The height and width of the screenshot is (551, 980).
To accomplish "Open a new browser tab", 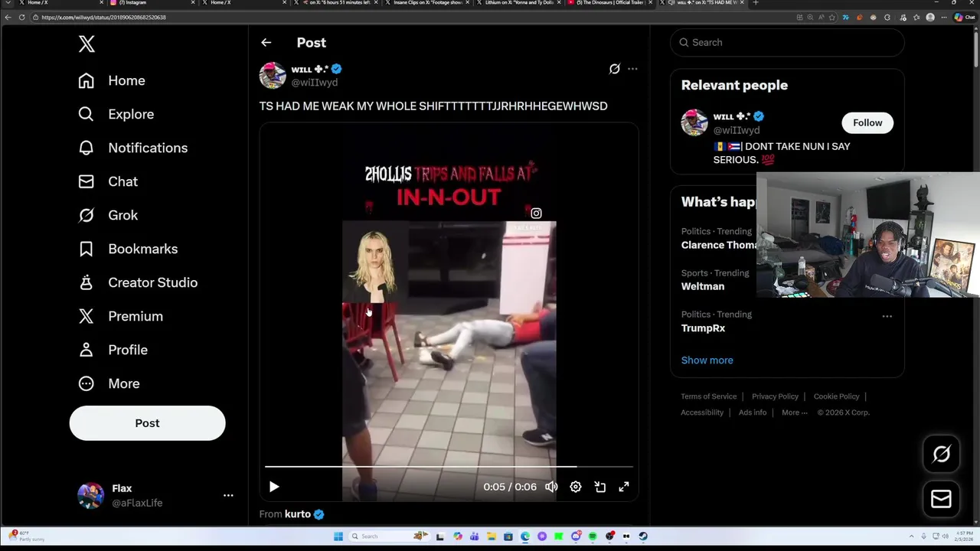I will (756, 3).
